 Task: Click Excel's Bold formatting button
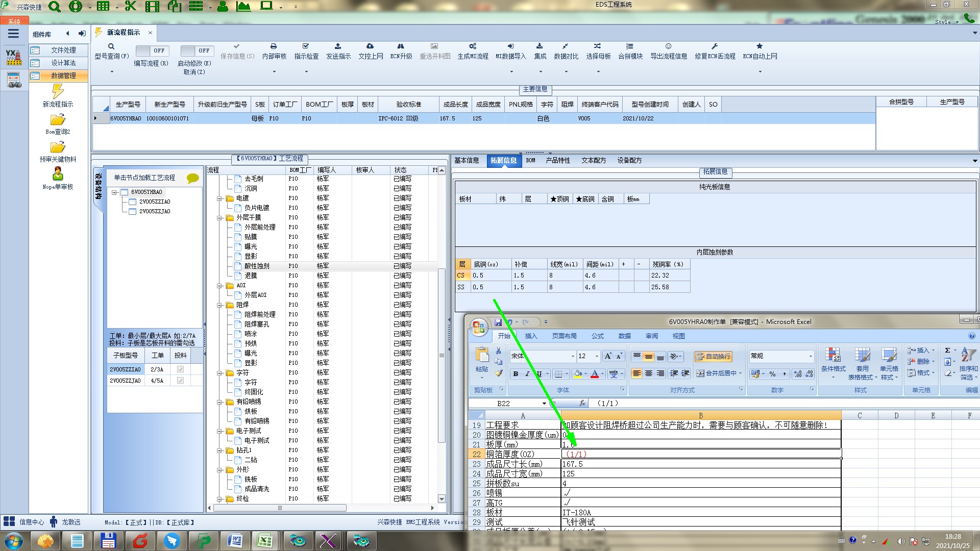pyautogui.click(x=516, y=374)
